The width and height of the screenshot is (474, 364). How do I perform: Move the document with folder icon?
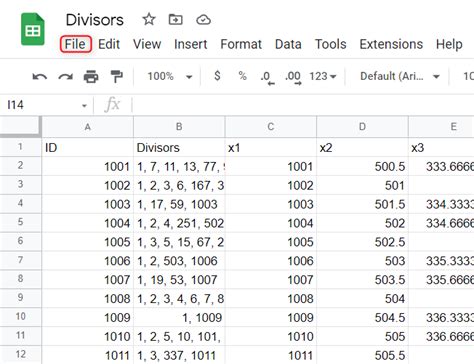(176, 20)
